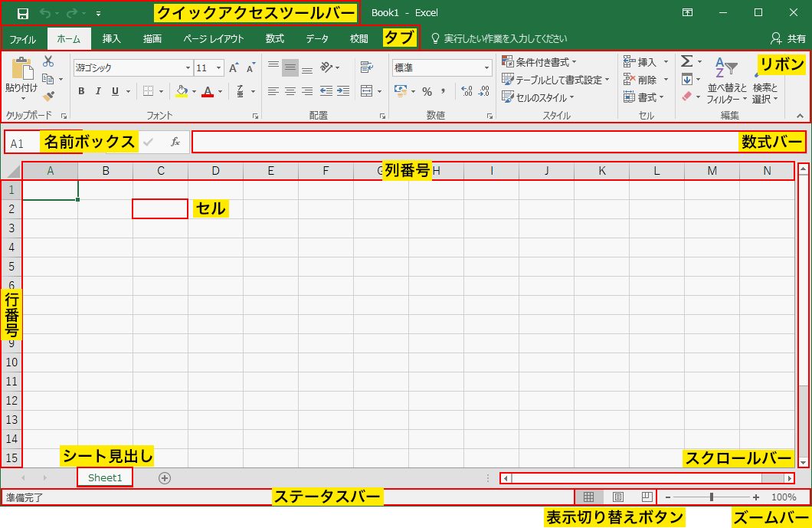The width and height of the screenshot is (812, 528).
Task: Toggle italic formatting
Action: [x=98, y=91]
